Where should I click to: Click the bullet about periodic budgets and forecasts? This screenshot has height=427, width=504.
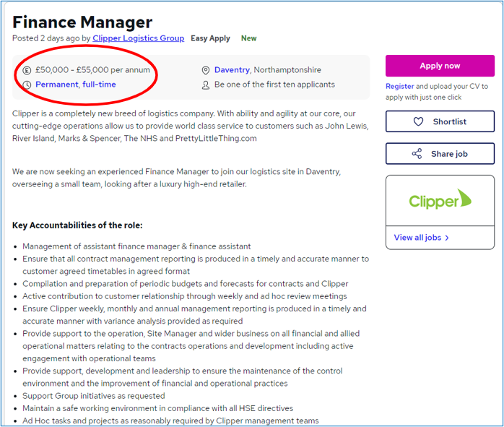[x=186, y=284]
